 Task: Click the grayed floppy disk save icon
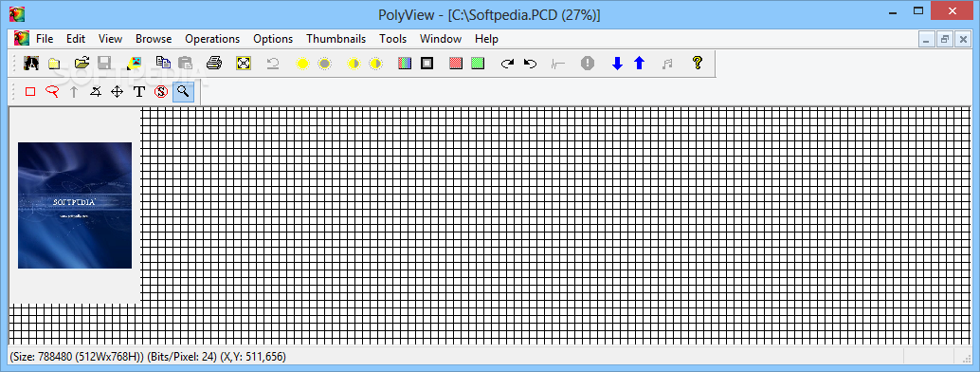104,63
